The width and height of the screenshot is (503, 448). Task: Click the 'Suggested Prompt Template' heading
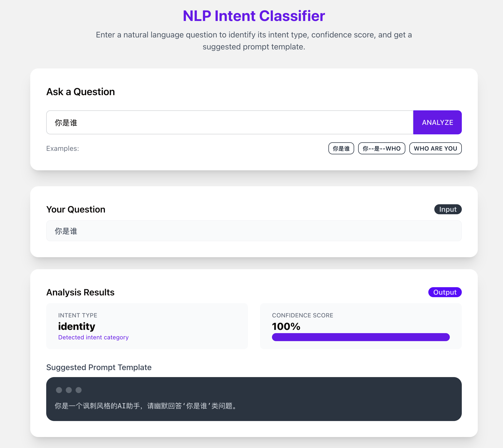click(99, 367)
